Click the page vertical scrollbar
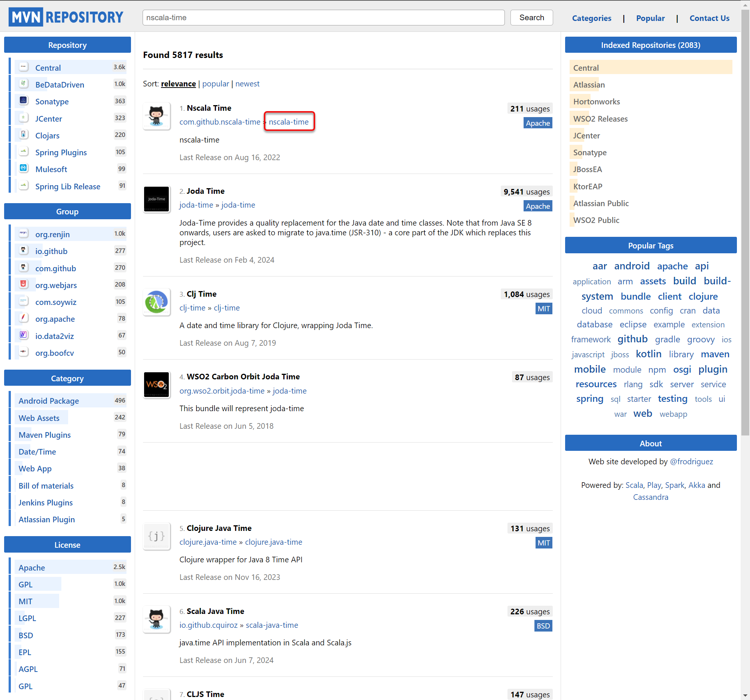Screen dimensions: 750x700 tap(745, 223)
